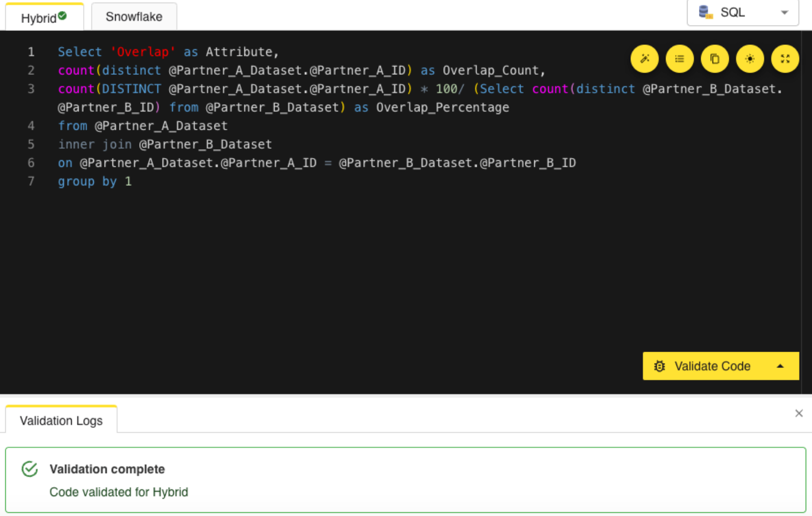This screenshot has width=812, height=516.
Task: Open the SQL language dropdown
Action: (x=742, y=12)
